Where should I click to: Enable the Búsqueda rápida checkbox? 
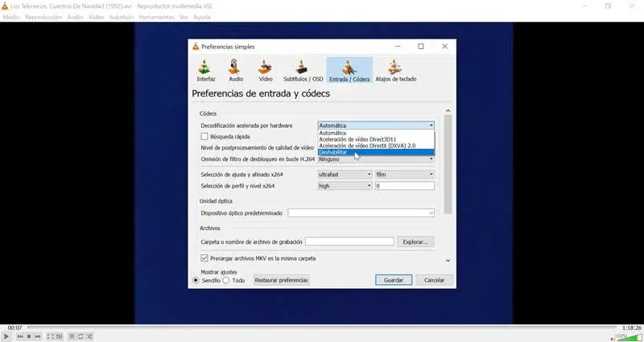(204, 136)
